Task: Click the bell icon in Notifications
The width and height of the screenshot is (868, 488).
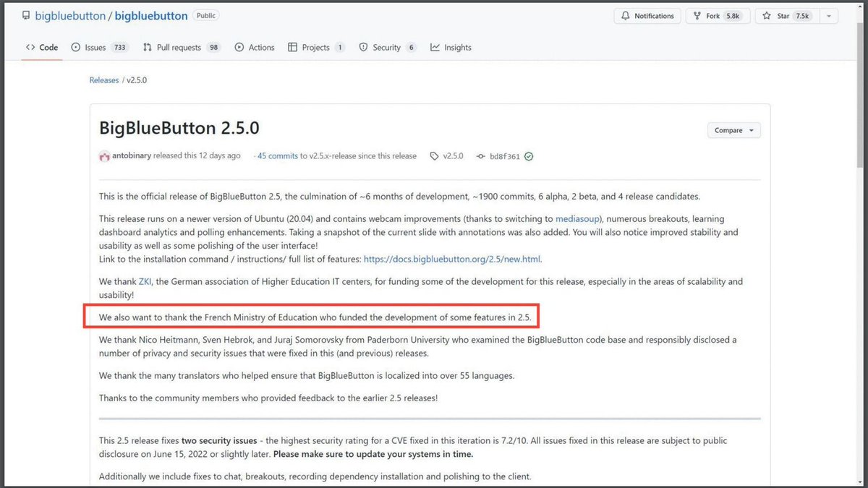Action: pos(626,16)
